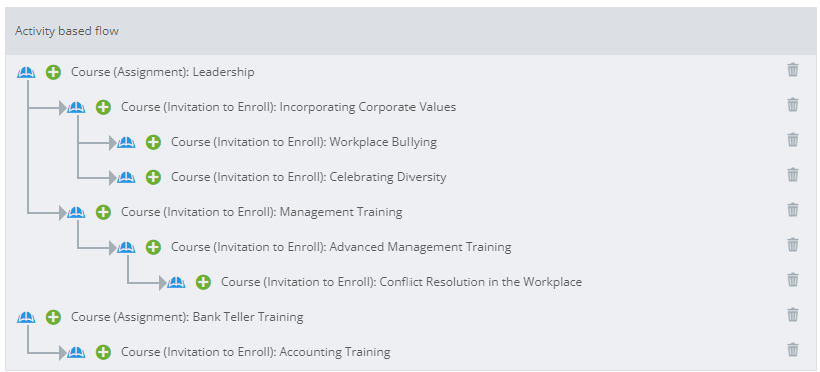
Task: Open Workplace Bullying course entry
Action: point(304,142)
